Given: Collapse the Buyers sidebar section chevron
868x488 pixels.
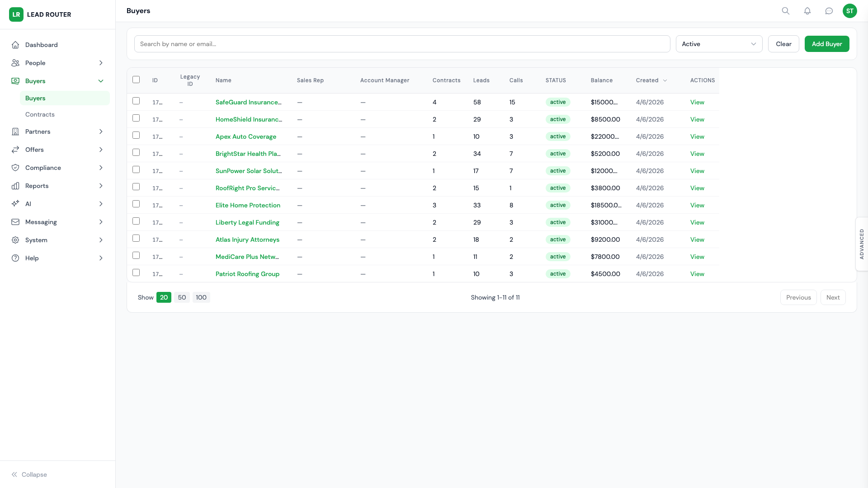Looking at the screenshot, I should [101, 81].
